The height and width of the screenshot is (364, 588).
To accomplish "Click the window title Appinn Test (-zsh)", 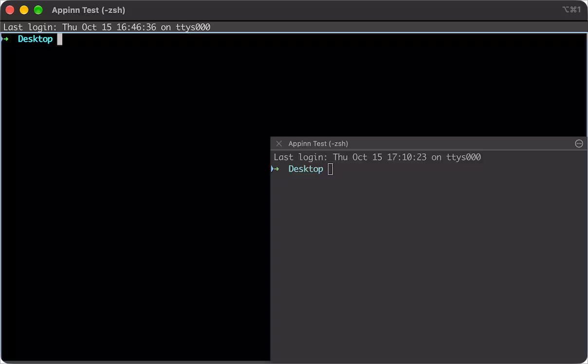I will 89,10.
